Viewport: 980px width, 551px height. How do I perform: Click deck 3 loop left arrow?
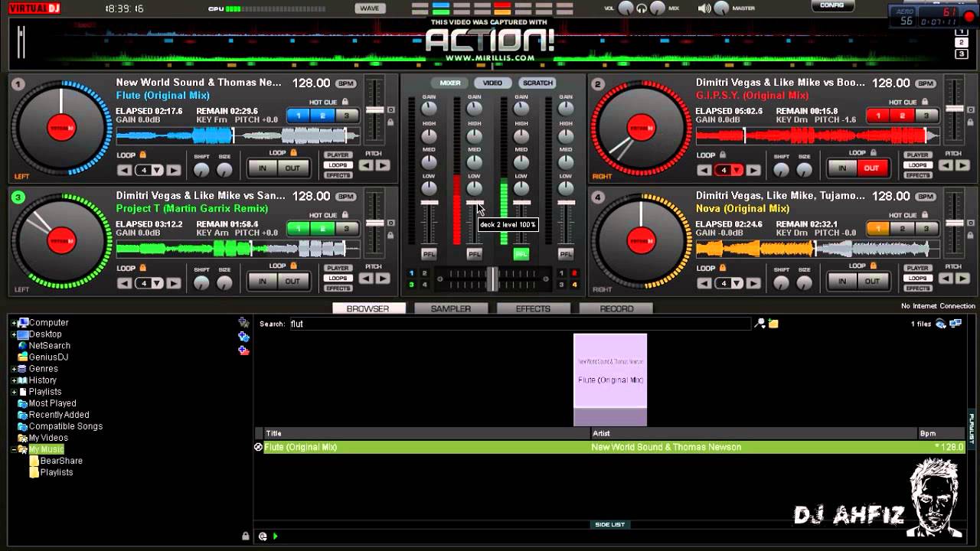coord(124,283)
